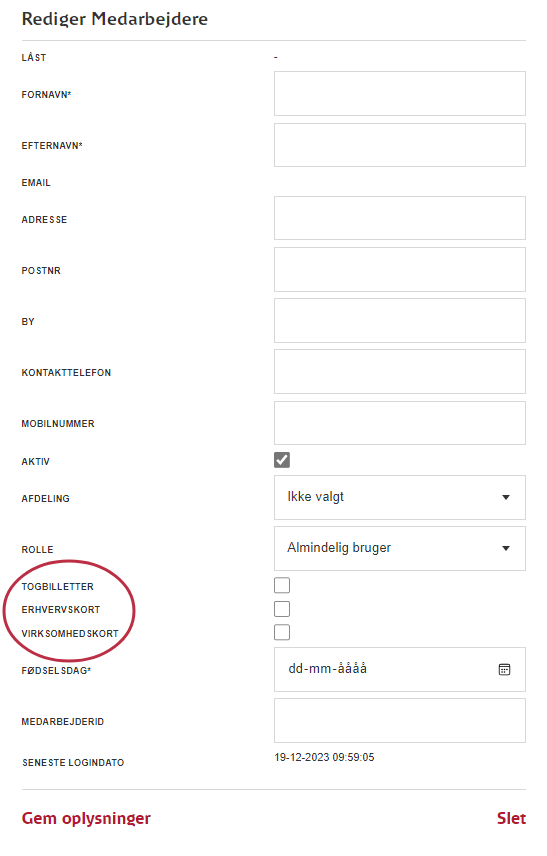
Task: Focus the Fornavn input field
Action: click(400, 93)
